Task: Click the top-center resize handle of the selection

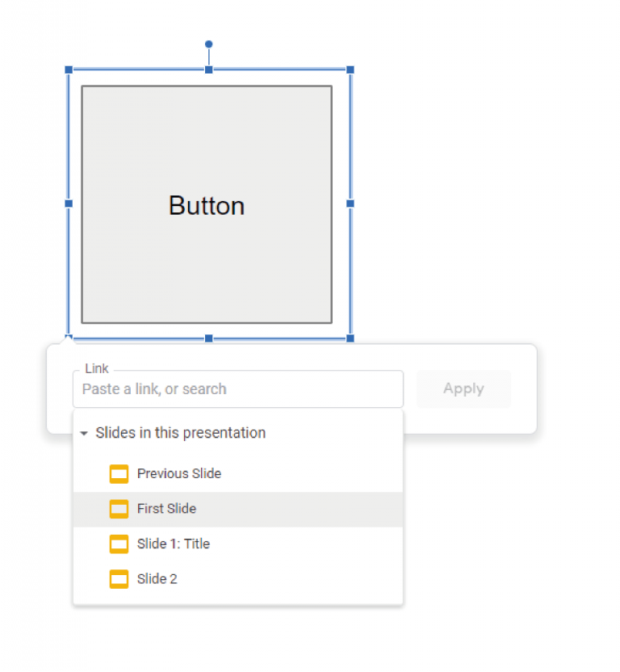Action: pos(208,70)
